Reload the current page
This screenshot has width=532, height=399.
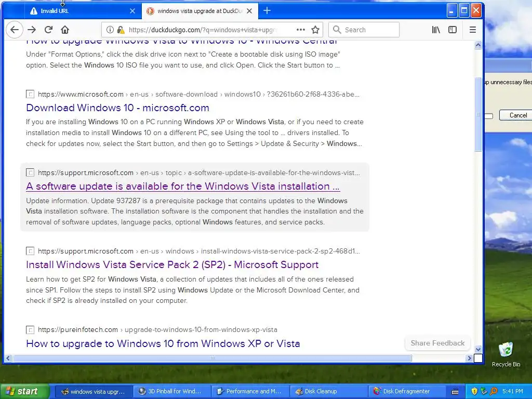coord(48,30)
